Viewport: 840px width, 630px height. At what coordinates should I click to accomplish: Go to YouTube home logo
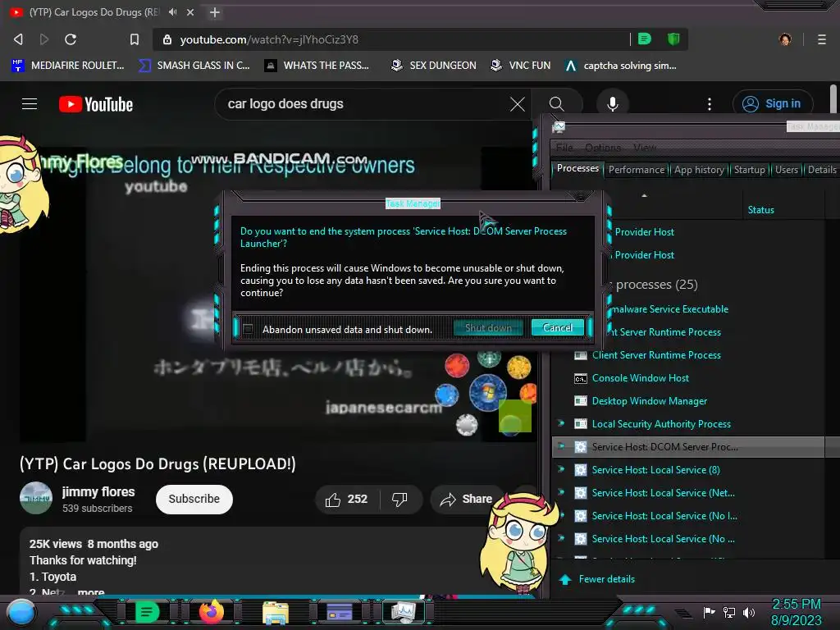(96, 104)
